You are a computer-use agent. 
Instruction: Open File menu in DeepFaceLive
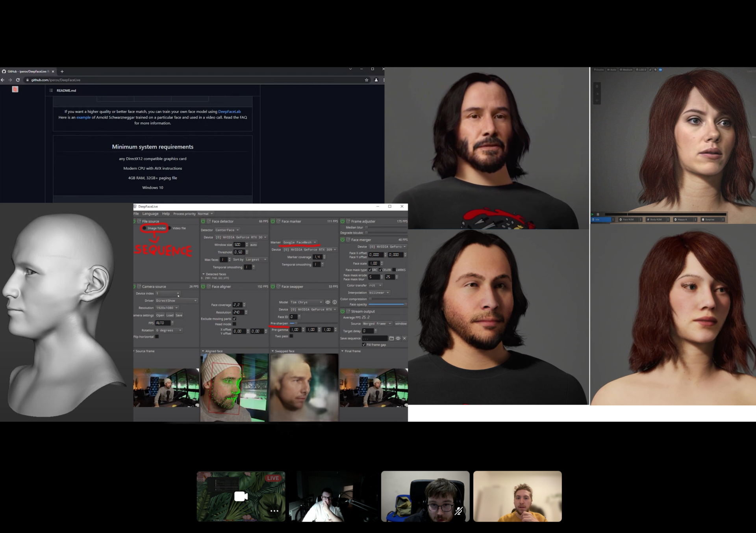pos(136,214)
